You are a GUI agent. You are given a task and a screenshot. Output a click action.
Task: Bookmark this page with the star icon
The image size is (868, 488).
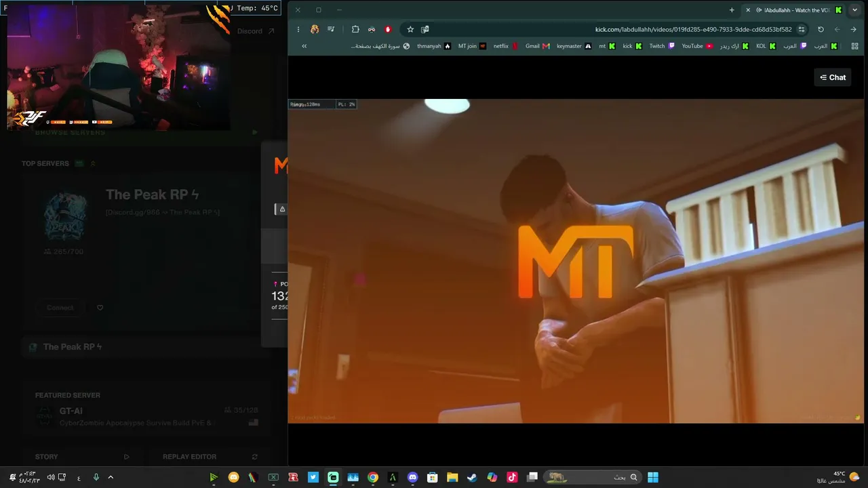click(x=410, y=30)
